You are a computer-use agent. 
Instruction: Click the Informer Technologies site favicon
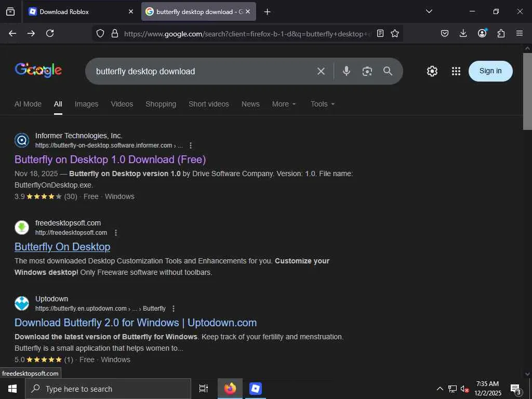click(22, 140)
